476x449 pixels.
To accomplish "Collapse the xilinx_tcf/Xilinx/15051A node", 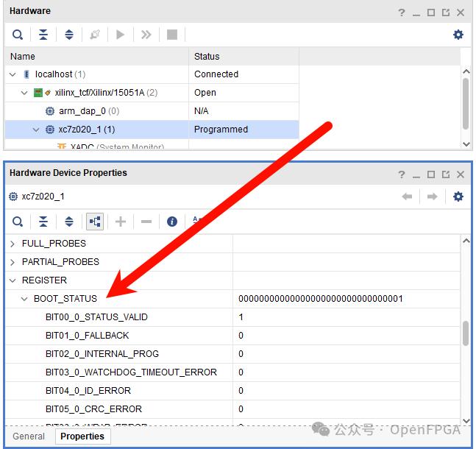I will tap(24, 93).
